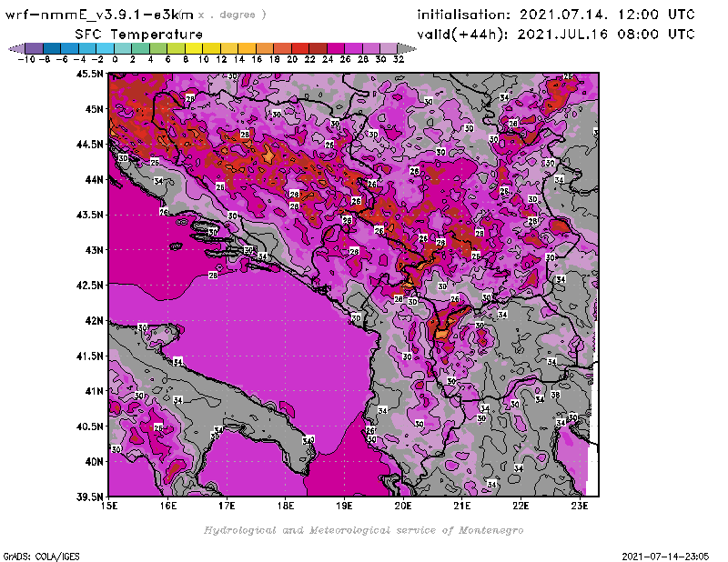Click the 42N latitude label
The height and width of the screenshot is (562, 728).
tap(94, 321)
